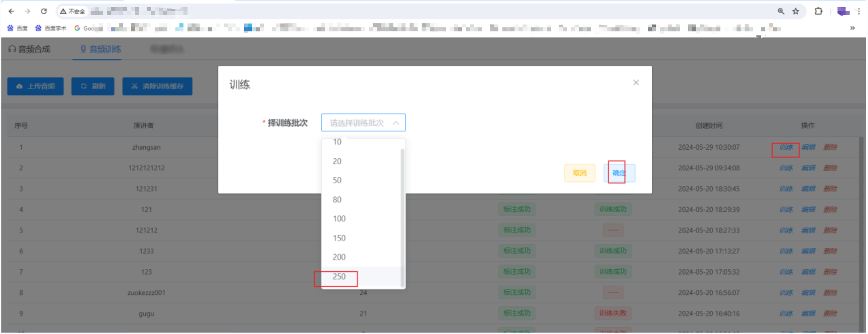Click timestamp 2024-05-20 16:40:16
Viewport: 868px width, 334px height.
[709, 313]
